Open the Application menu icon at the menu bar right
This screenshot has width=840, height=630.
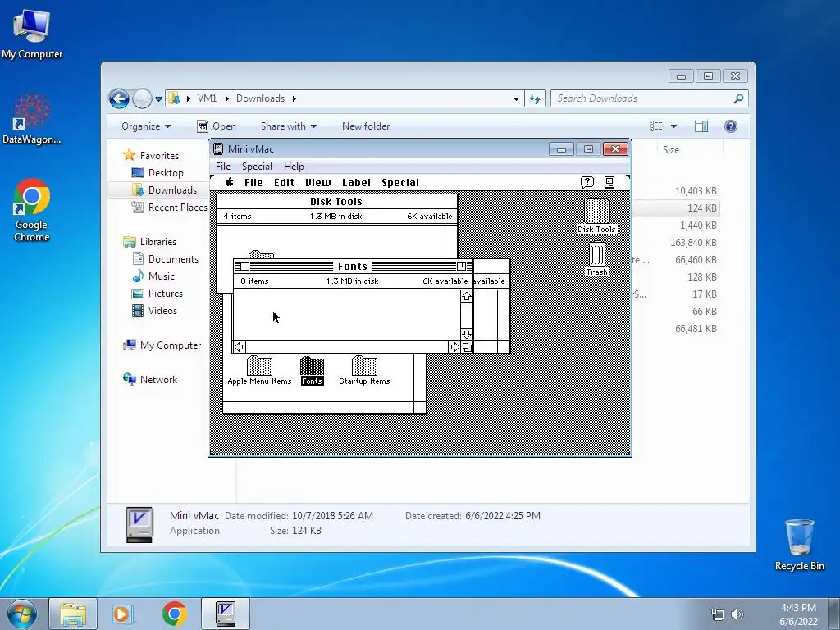click(609, 182)
